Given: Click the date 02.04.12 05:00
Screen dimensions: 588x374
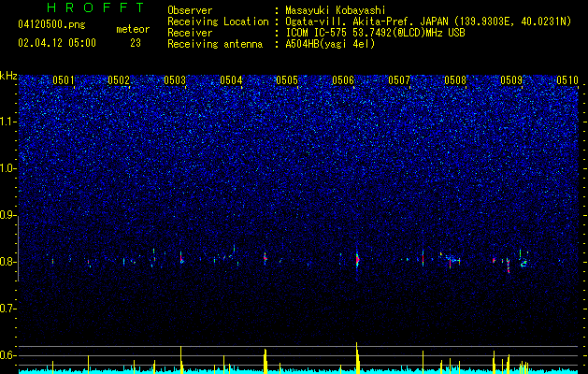Looking at the screenshot, I should [57, 43].
